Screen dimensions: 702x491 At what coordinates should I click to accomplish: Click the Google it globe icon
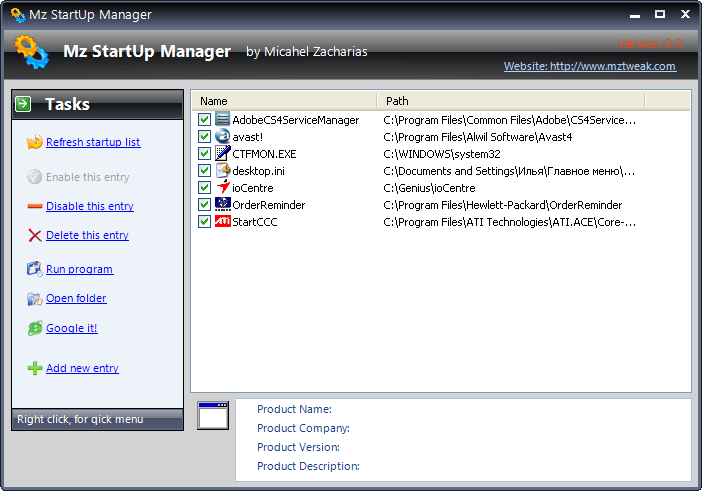34,328
